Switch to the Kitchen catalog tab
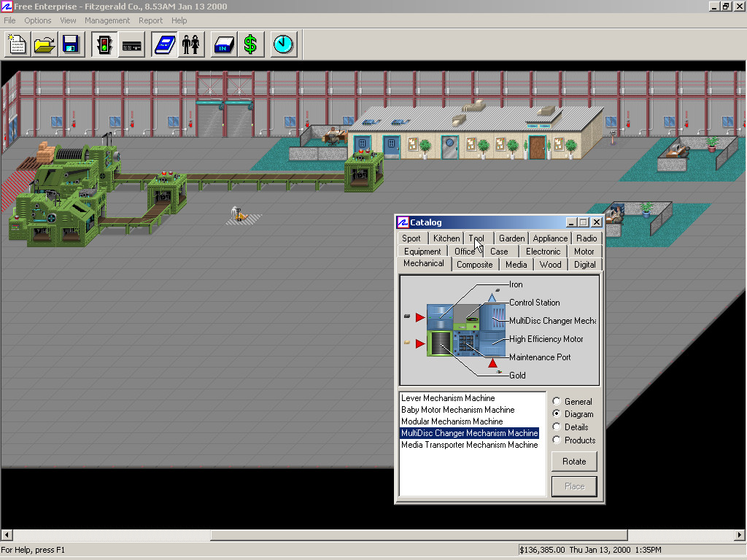The height and width of the screenshot is (560, 747). (446, 238)
